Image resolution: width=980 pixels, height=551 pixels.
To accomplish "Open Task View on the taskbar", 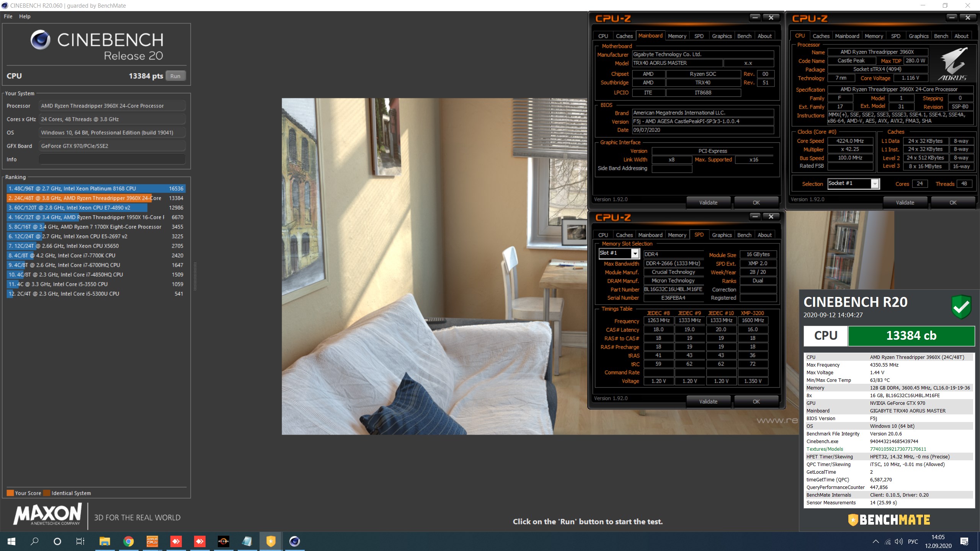I will coord(80,541).
